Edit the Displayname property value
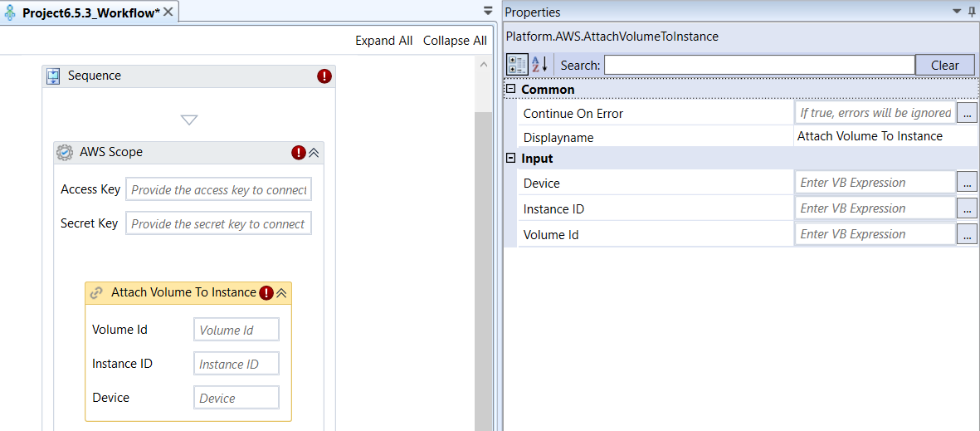This screenshot has width=980, height=431. [885, 136]
